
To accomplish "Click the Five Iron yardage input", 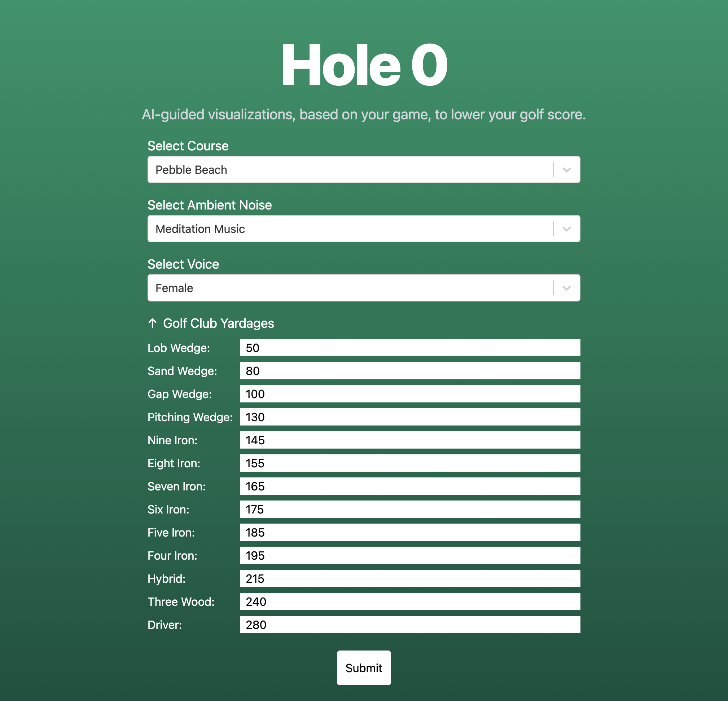I will pos(409,532).
